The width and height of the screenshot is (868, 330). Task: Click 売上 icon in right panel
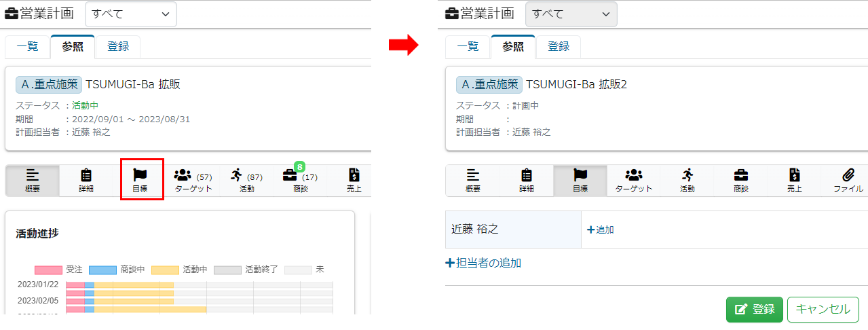[795, 181]
